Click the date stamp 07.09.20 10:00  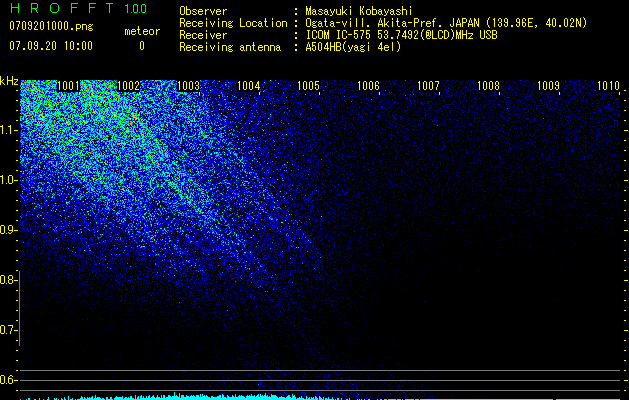pos(51,46)
